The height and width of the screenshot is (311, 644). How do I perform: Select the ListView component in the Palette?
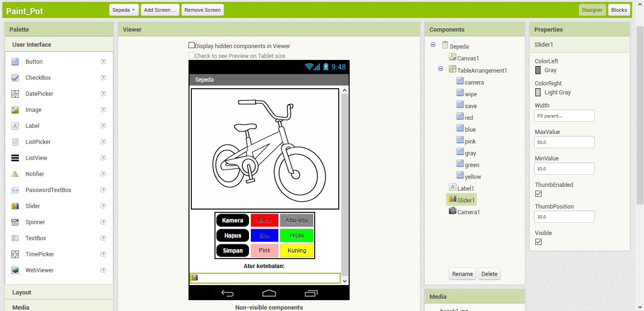(35, 158)
